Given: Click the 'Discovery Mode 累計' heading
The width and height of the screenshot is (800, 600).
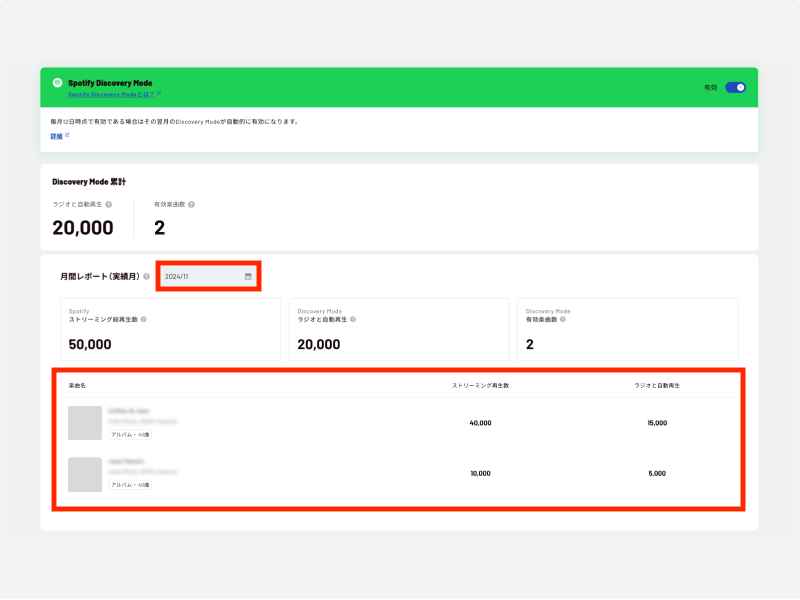Looking at the screenshot, I should (89, 182).
